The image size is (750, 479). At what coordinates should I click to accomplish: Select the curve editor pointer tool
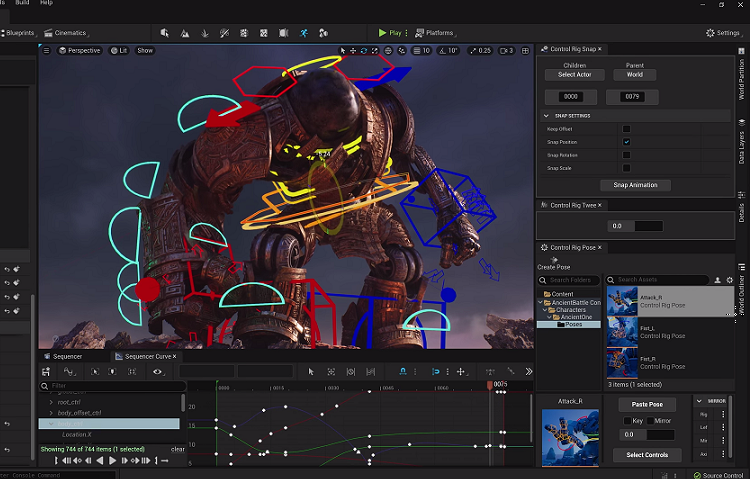311,372
